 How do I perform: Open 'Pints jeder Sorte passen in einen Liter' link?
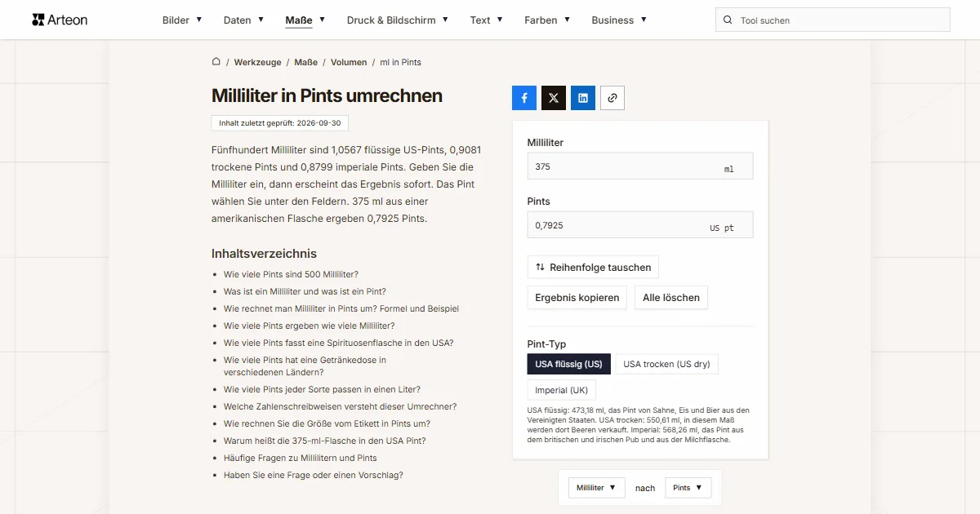pos(322,389)
